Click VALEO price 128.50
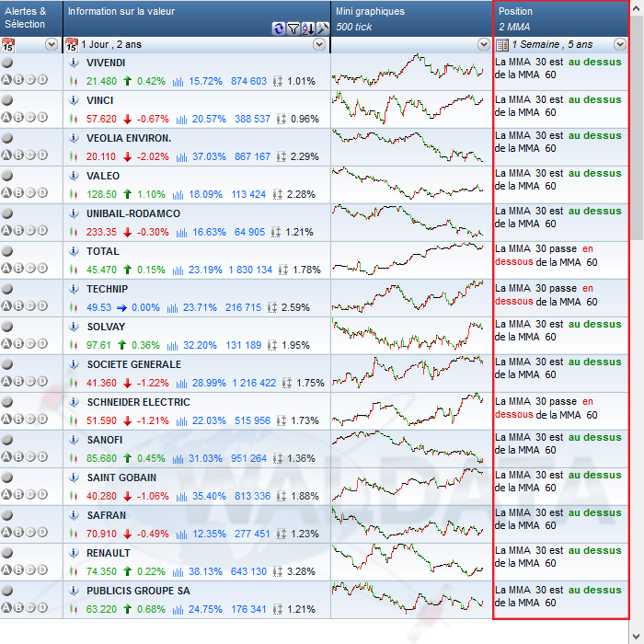The width and height of the screenshot is (644, 644). [x=101, y=195]
